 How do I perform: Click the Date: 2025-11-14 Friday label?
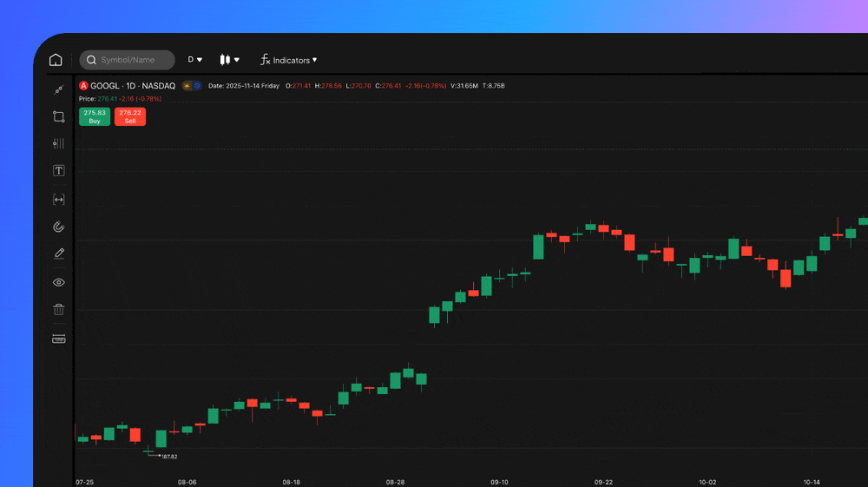tap(244, 86)
